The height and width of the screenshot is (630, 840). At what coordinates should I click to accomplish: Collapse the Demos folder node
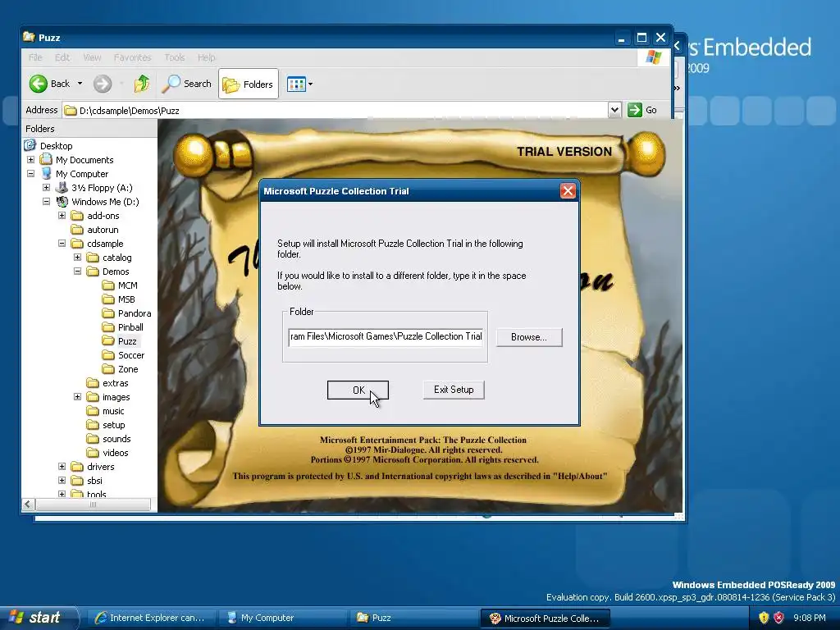point(77,271)
